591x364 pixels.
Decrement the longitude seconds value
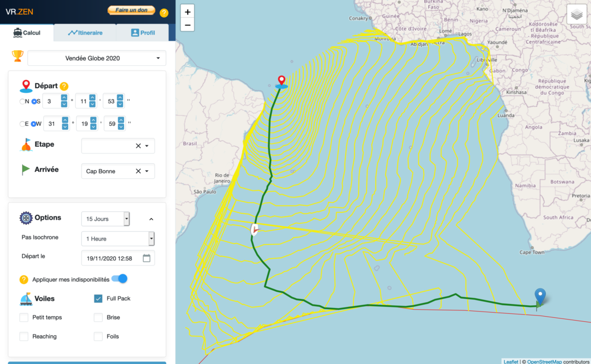pos(121,126)
